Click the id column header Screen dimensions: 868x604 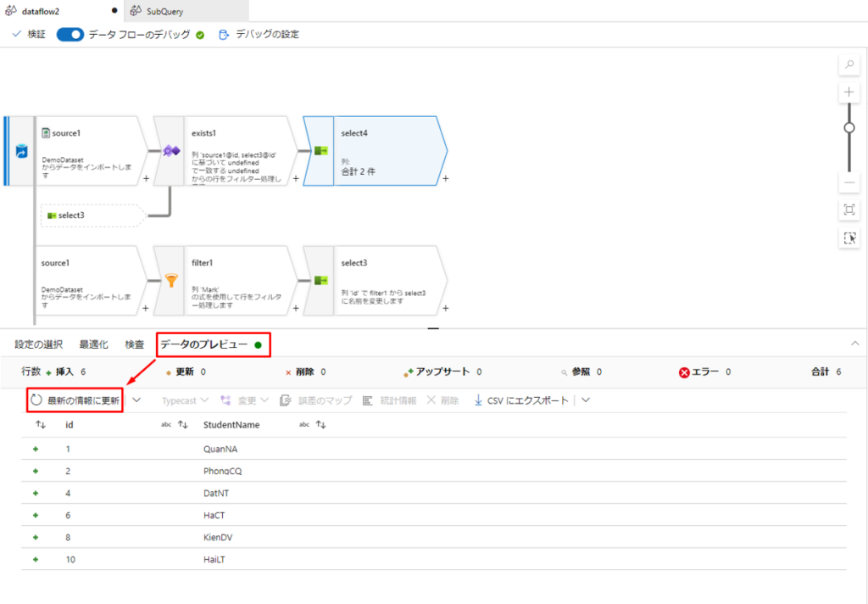pos(70,425)
